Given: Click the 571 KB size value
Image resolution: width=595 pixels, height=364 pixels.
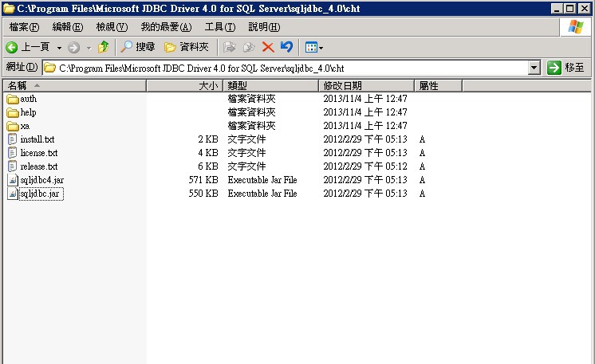Looking at the screenshot, I should tap(203, 180).
